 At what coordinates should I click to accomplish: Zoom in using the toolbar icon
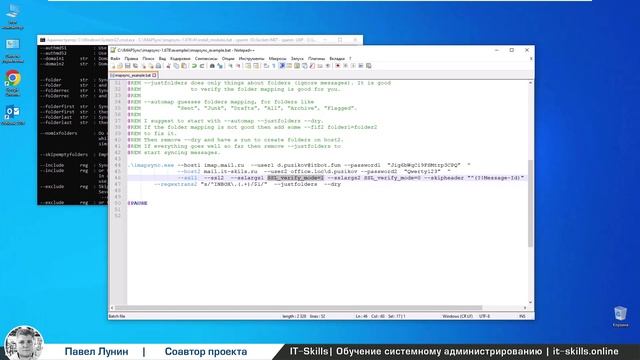(x=230, y=66)
